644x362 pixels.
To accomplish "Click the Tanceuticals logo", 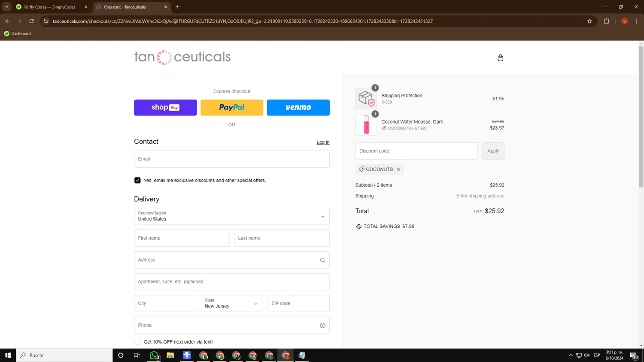I will [x=182, y=57].
